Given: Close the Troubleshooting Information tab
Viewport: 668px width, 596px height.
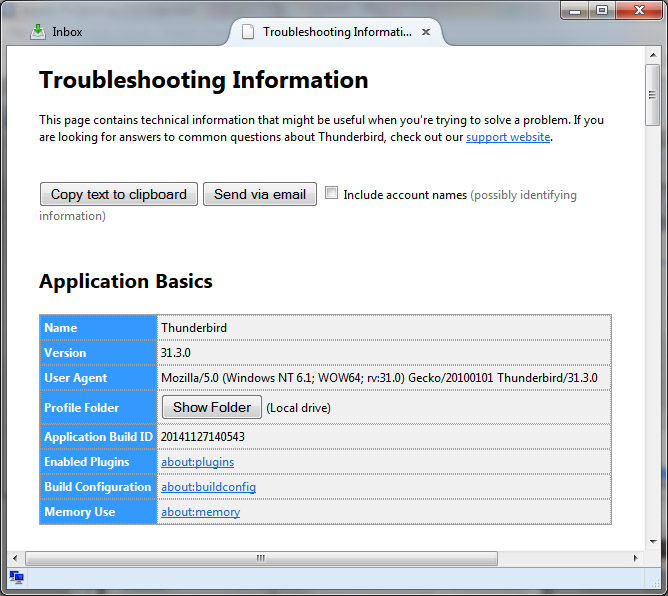Looking at the screenshot, I should [426, 32].
